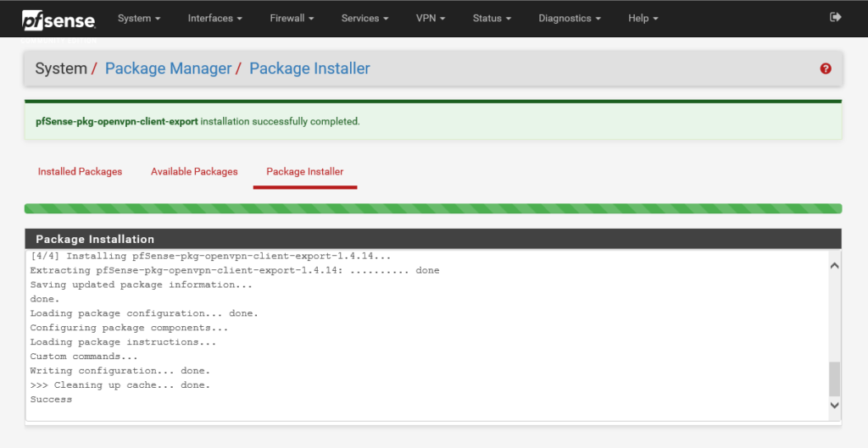Open the VPN dropdown menu
This screenshot has width=868, height=448.
point(430,19)
